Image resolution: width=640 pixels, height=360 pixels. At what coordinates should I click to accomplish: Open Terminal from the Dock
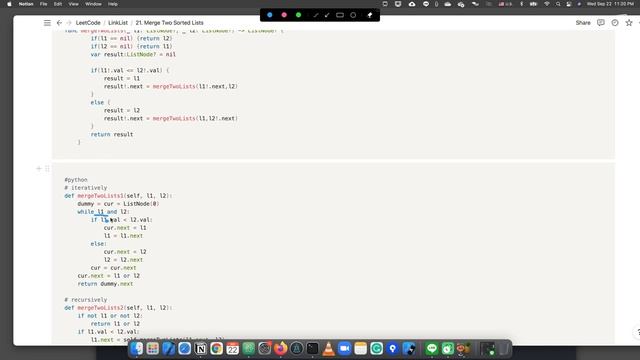pos(313,349)
